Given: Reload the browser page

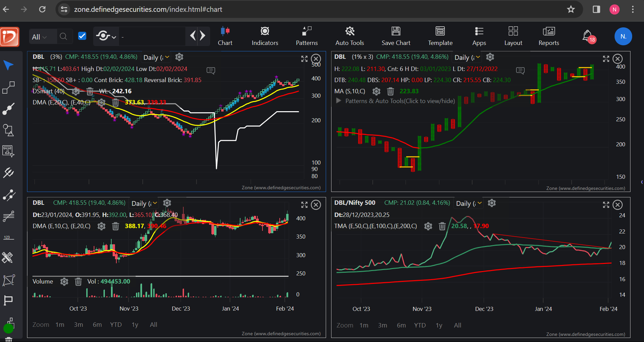Looking at the screenshot, I should tap(42, 9).
